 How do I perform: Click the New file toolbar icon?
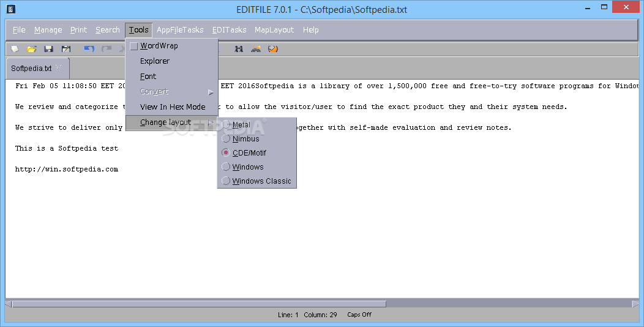click(15, 49)
